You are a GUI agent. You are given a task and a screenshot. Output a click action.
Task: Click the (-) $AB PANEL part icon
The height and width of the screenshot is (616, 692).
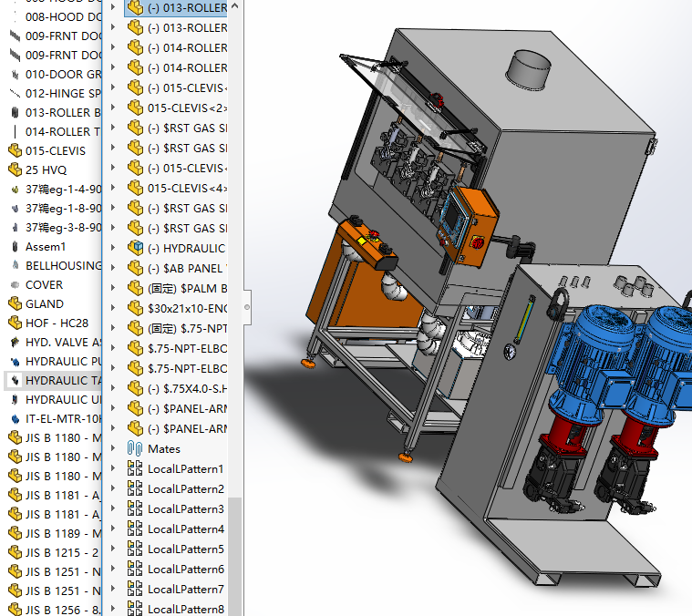136,268
